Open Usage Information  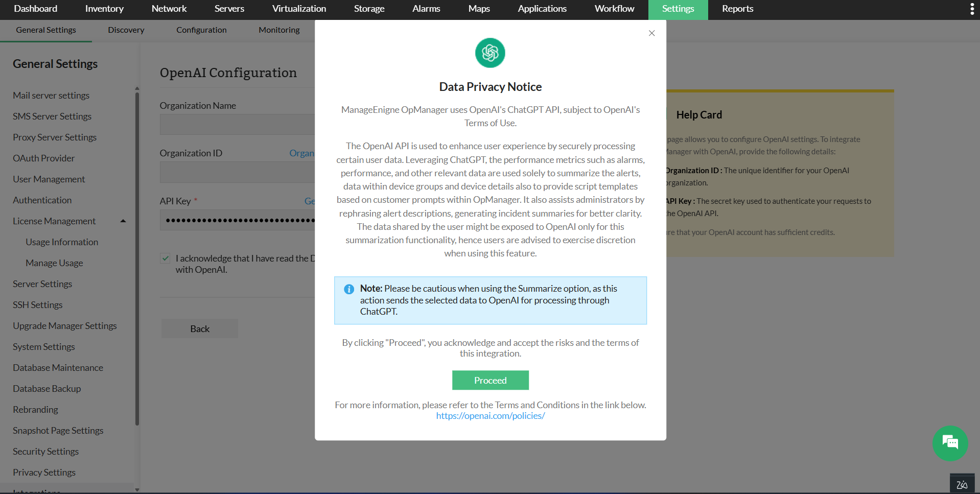[62, 242]
